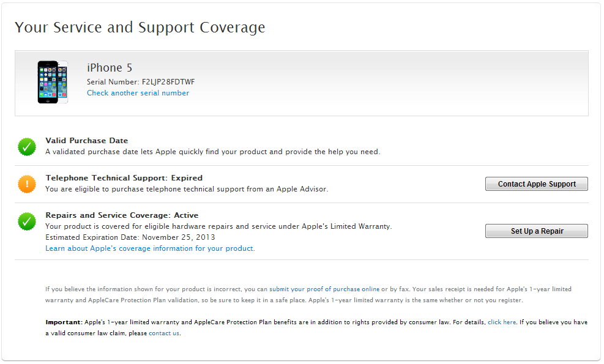The width and height of the screenshot is (604, 364).
Task: Click the green checkmark beside Valid Purchase Date
Action: pos(27,147)
